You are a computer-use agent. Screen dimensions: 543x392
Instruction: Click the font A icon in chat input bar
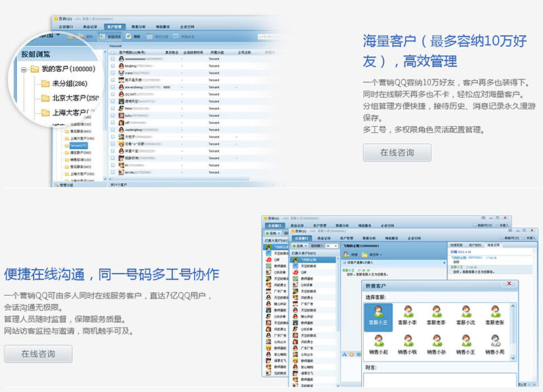(345, 354)
